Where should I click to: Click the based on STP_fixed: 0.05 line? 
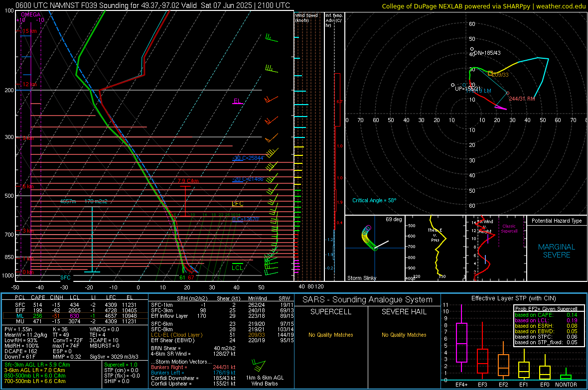pyautogui.click(x=546, y=342)
